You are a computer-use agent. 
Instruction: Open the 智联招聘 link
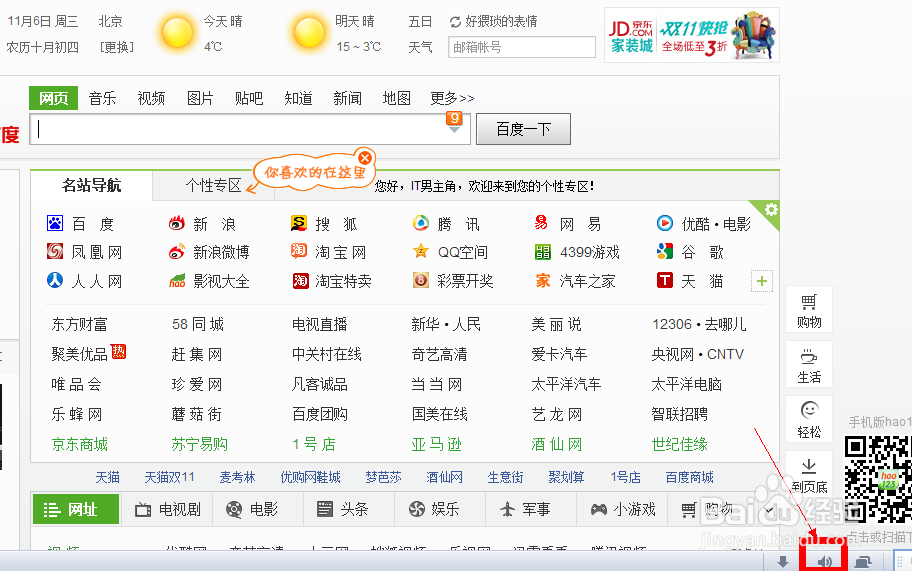coord(679,415)
